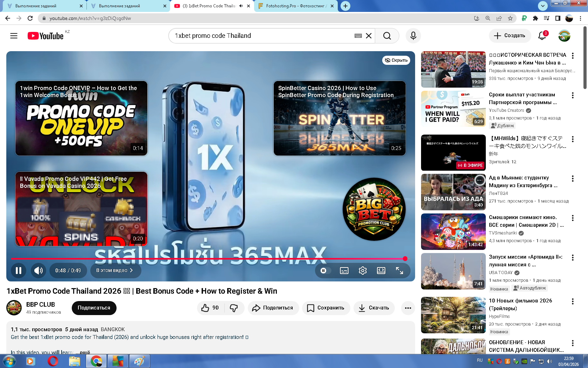The image size is (588, 368).
Task: Open the notifications bell
Action: tap(542, 36)
